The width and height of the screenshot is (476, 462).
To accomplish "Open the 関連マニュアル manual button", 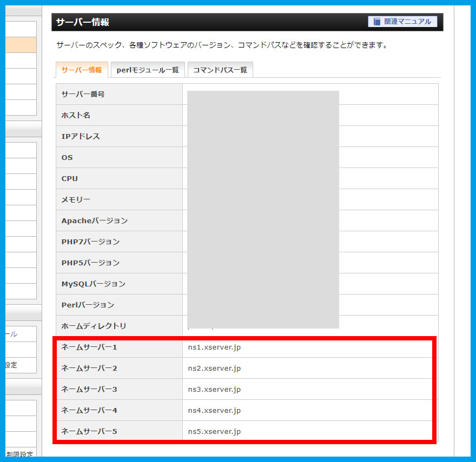I will pos(402,22).
